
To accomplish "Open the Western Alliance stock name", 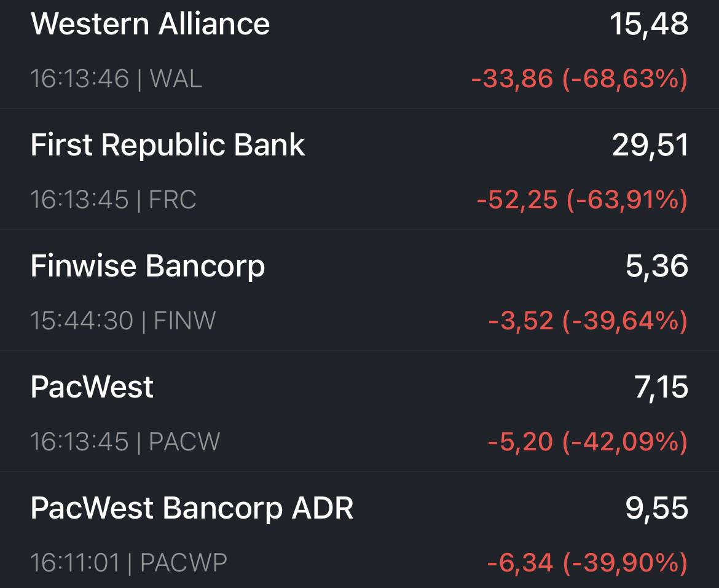I will pyautogui.click(x=150, y=24).
